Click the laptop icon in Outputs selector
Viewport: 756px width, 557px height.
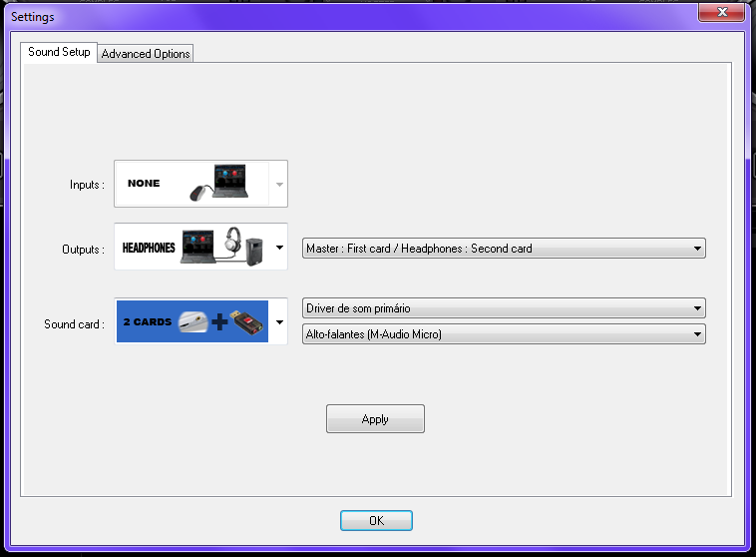(199, 247)
